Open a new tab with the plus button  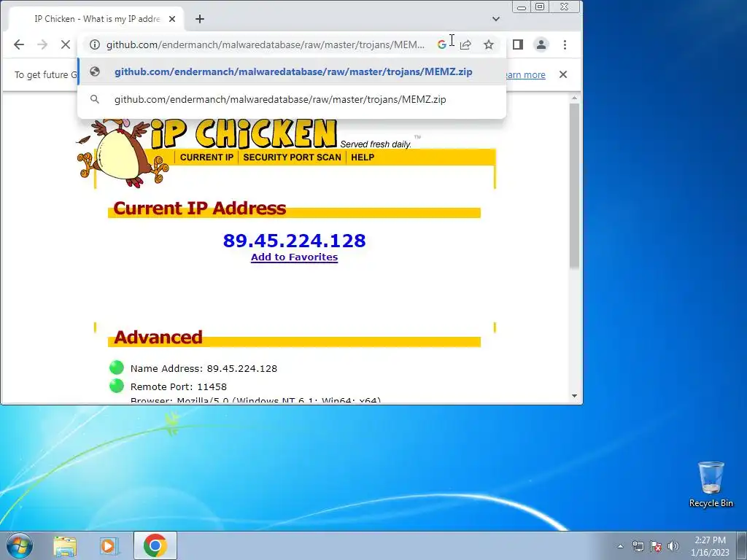click(x=200, y=19)
